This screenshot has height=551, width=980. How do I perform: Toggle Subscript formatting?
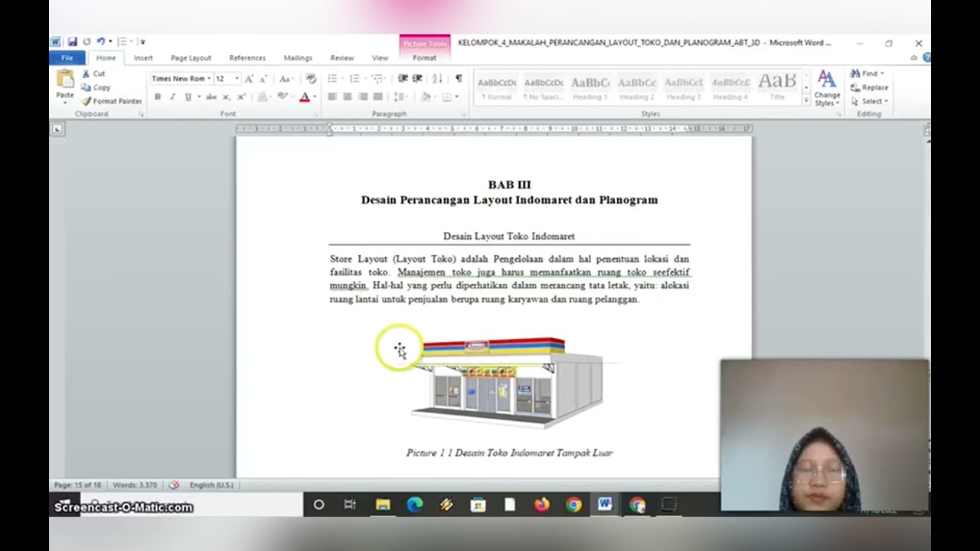coord(226,97)
